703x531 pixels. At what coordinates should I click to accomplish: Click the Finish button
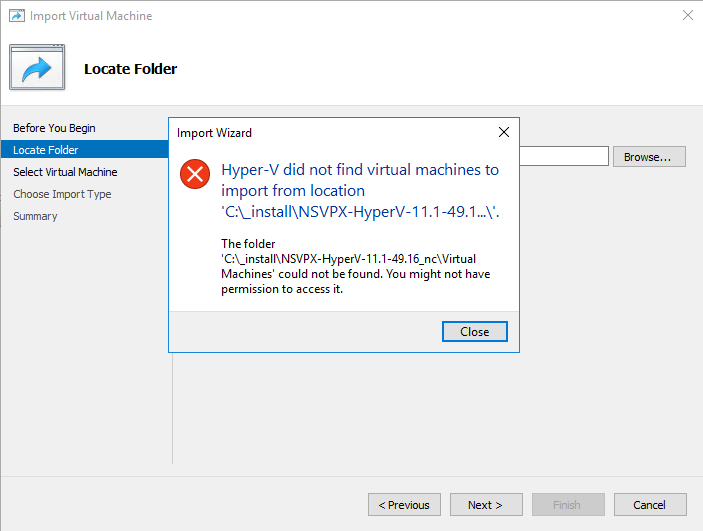pos(568,505)
